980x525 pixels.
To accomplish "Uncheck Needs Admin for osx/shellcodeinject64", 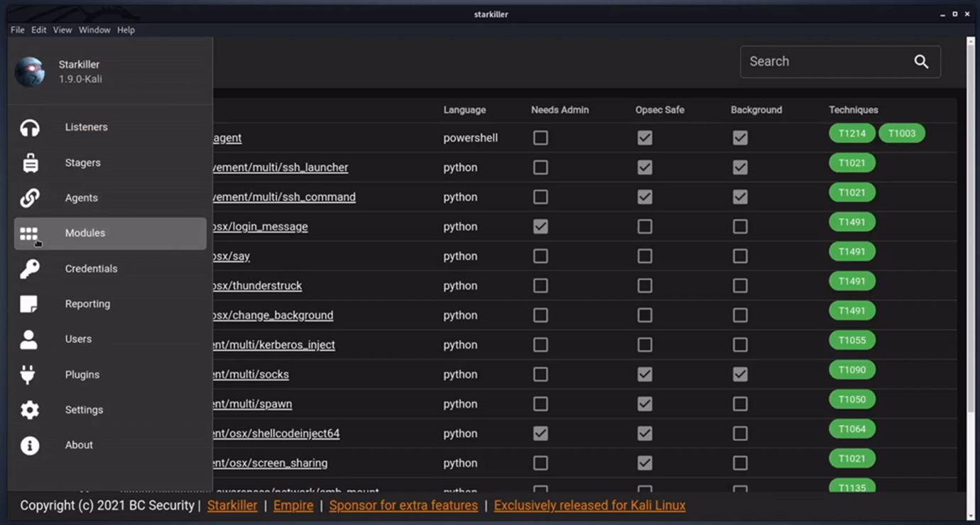I will 540,433.
